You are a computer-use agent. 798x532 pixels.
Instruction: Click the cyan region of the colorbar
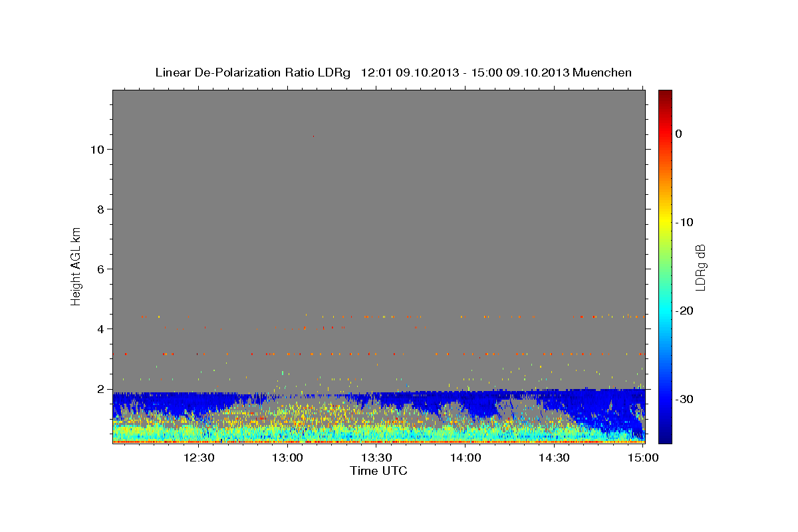pos(665,311)
